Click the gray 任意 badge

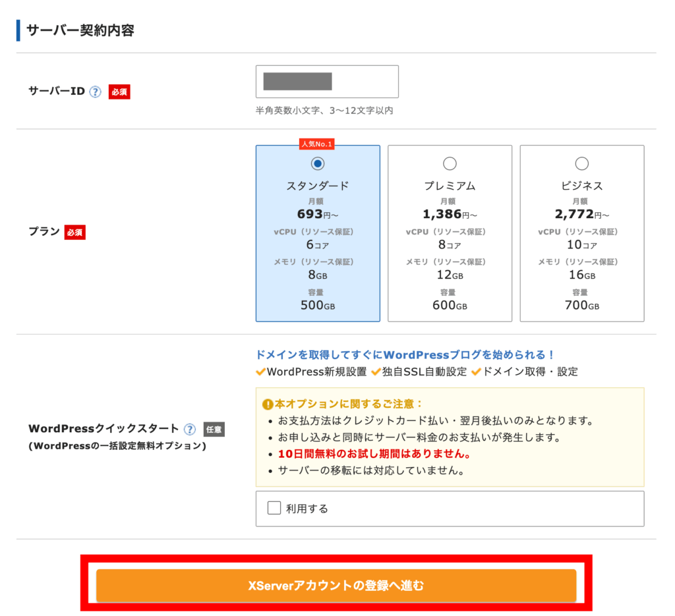(214, 430)
